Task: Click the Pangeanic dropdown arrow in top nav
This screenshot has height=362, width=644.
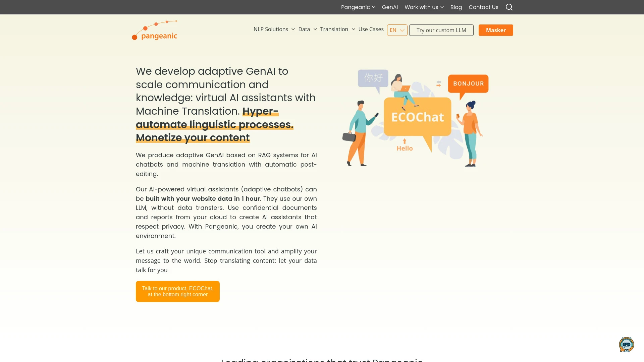Action: (x=374, y=7)
